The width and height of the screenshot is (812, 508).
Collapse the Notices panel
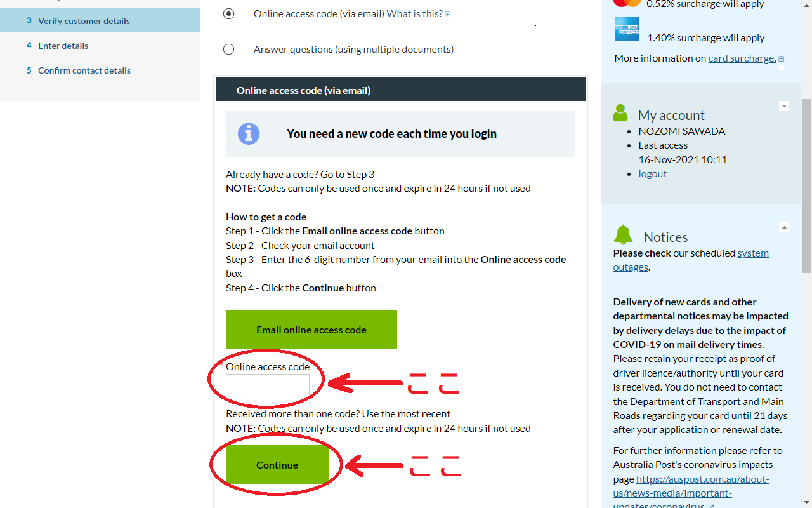pyautogui.click(x=784, y=227)
